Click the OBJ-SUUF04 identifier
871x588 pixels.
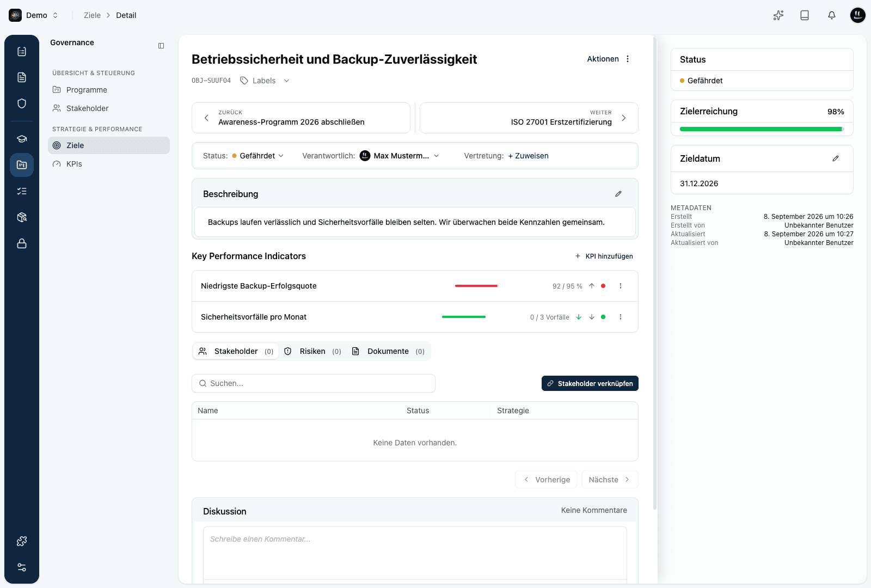211,81
